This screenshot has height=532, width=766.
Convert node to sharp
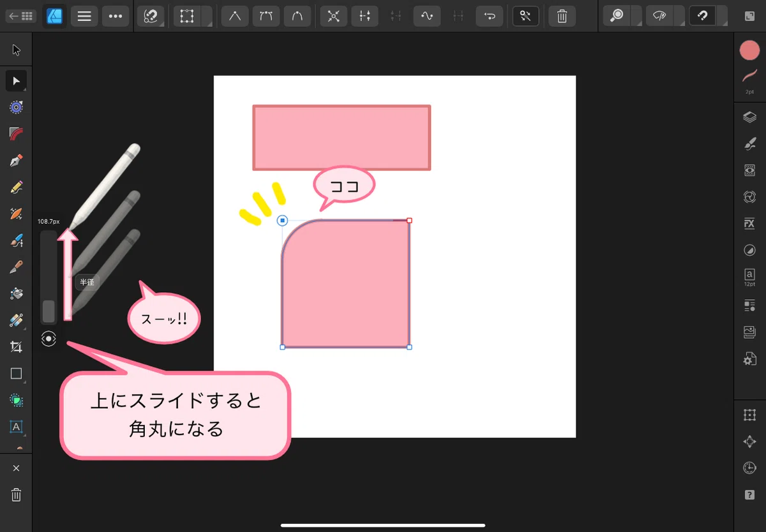[235, 17]
